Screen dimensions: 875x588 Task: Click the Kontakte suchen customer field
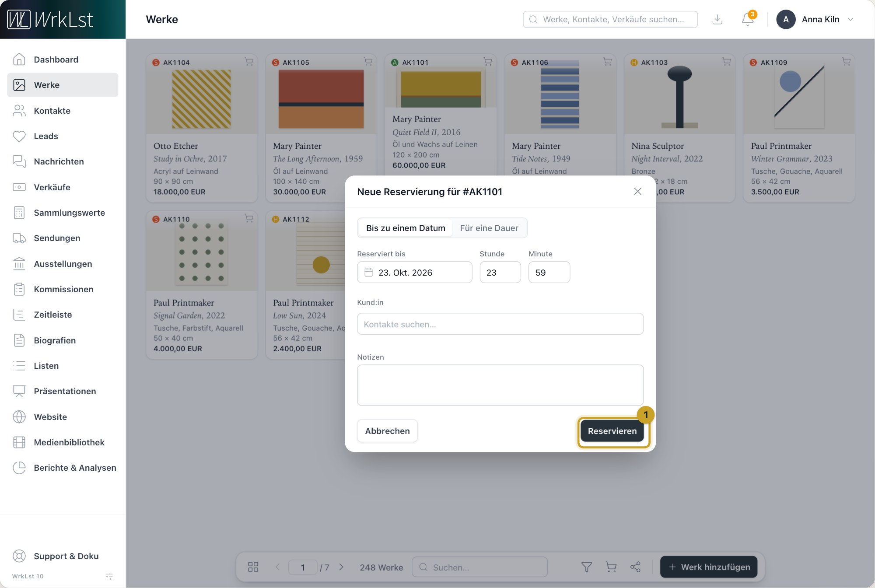click(500, 324)
